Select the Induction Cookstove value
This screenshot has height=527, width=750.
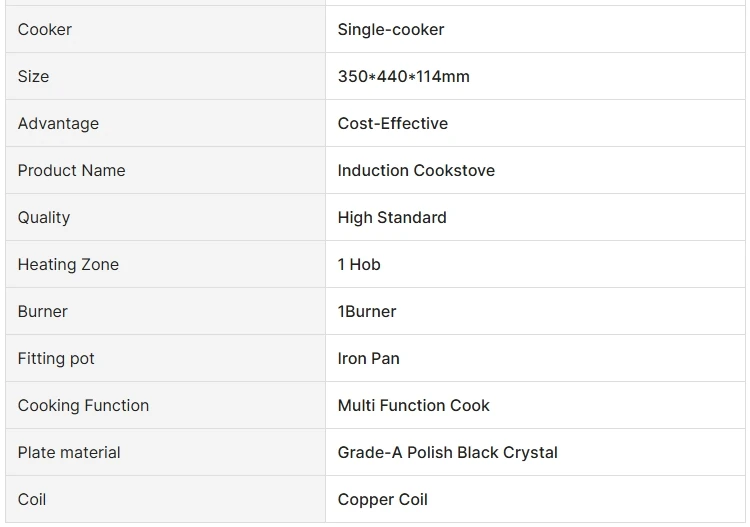(416, 171)
